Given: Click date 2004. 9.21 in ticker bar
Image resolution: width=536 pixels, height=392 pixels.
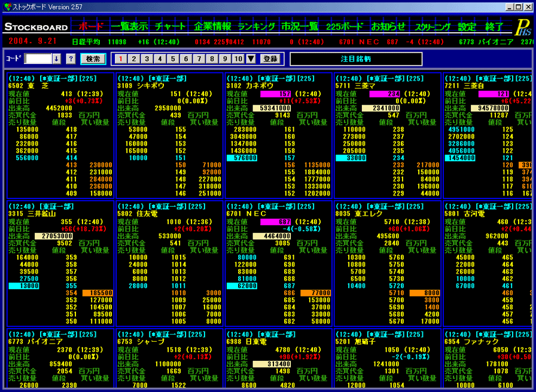Looking at the screenshot, I should click(x=33, y=41).
